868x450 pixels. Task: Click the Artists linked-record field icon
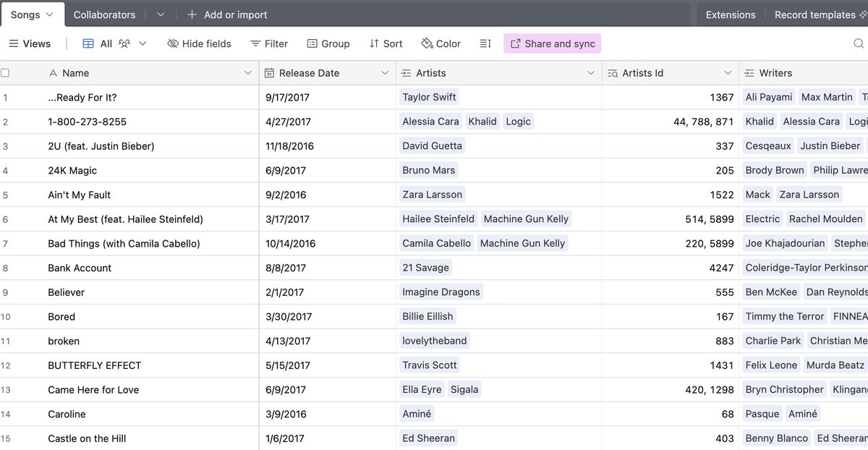coord(407,73)
